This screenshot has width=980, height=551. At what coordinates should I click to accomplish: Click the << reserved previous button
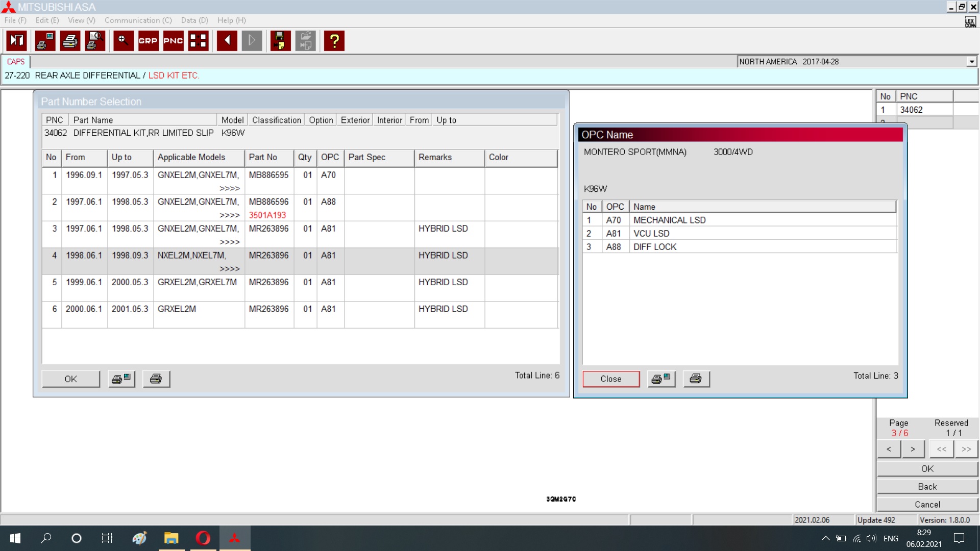click(941, 449)
